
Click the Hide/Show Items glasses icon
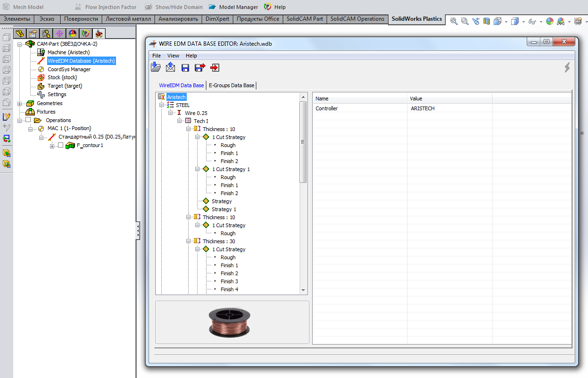[x=532, y=21]
